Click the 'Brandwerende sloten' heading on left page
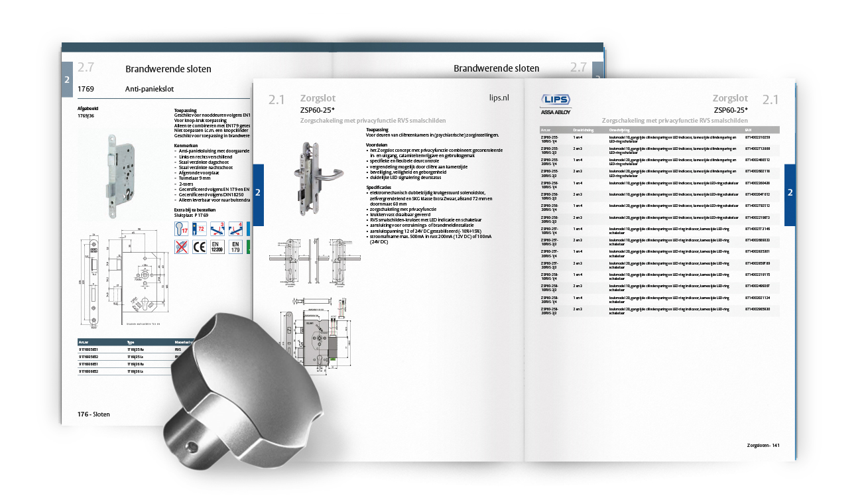 tap(168, 69)
